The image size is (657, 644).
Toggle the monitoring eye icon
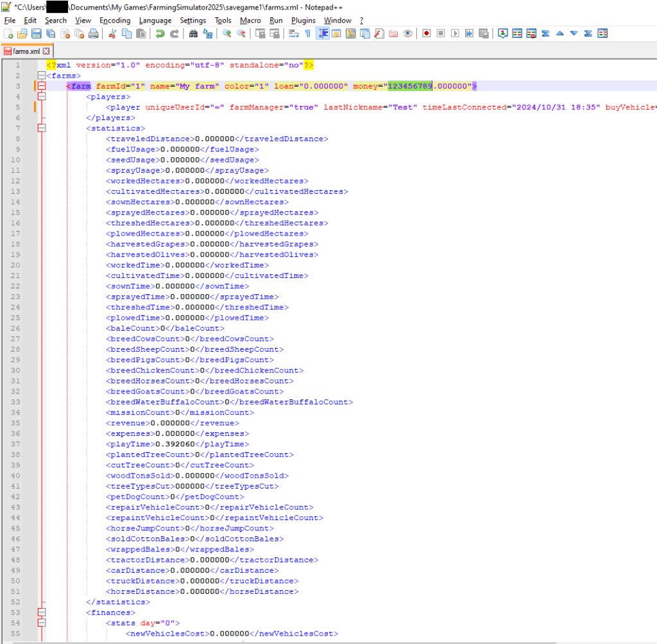[x=407, y=33]
